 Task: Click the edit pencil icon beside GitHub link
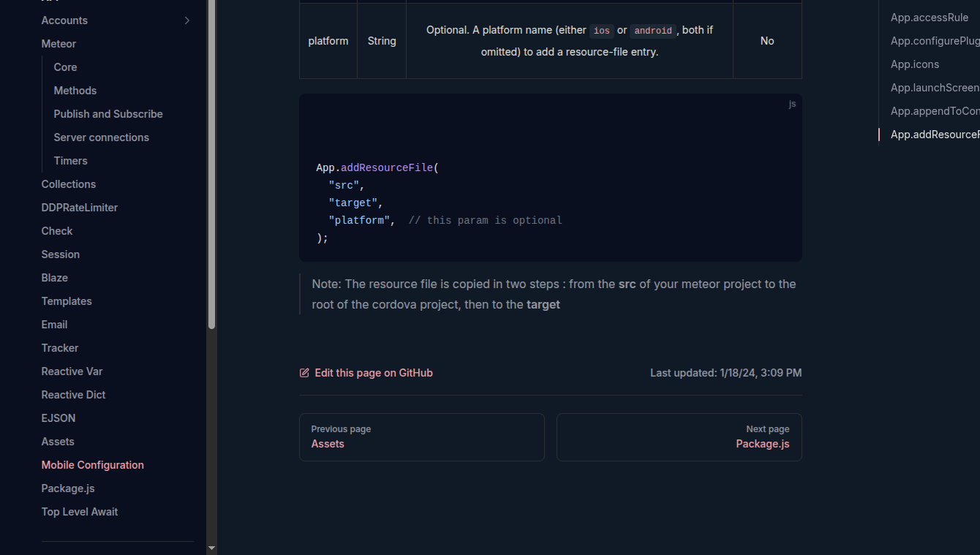(304, 373)
